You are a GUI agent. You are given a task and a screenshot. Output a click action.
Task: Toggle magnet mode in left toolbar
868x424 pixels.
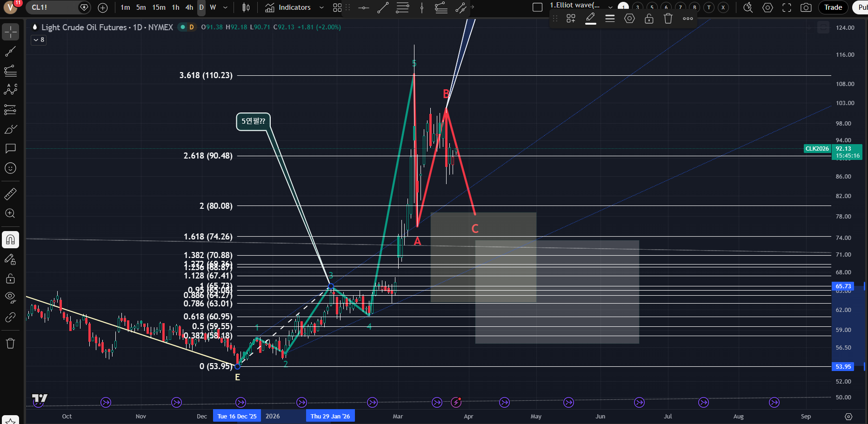pyautogui.click(x=10, y=240)
